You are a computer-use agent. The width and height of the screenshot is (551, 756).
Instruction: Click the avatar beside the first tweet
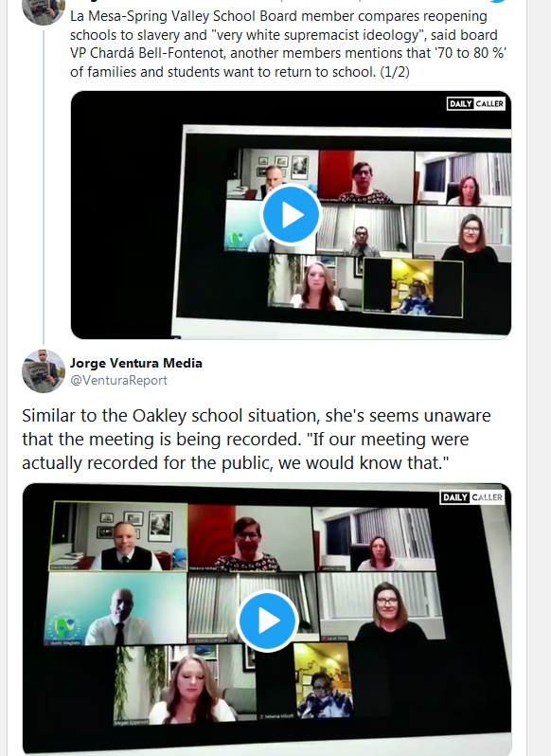coord(44,10)
